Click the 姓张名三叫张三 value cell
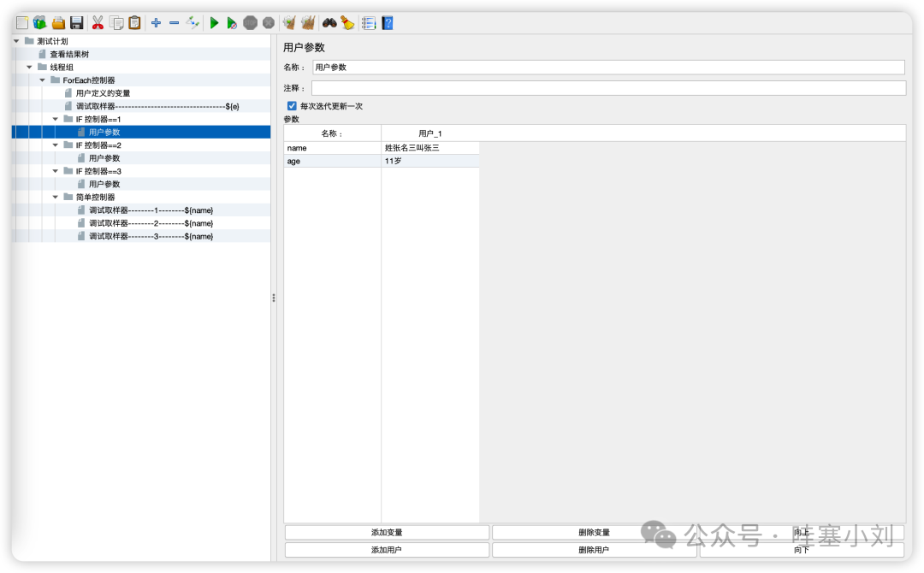924x573 pixels. [x=430, y=148]
